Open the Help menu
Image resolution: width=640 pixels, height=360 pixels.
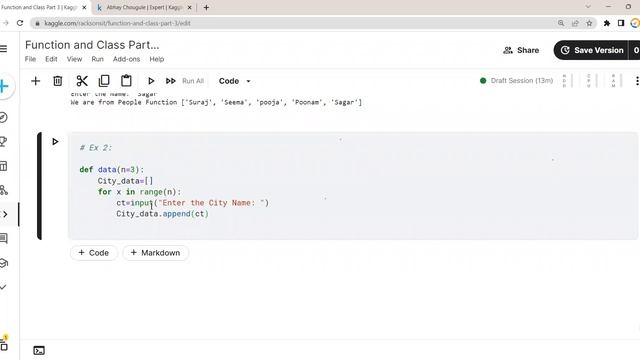157,59
